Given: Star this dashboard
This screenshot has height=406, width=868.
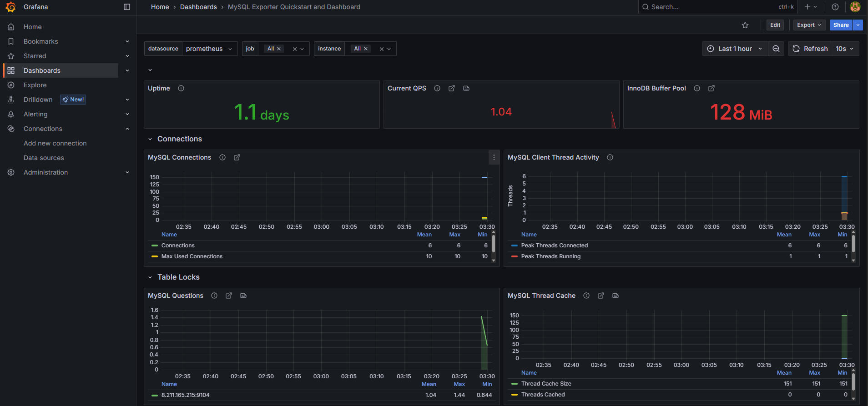Looking at the screenshot, I should pos(745,25).
